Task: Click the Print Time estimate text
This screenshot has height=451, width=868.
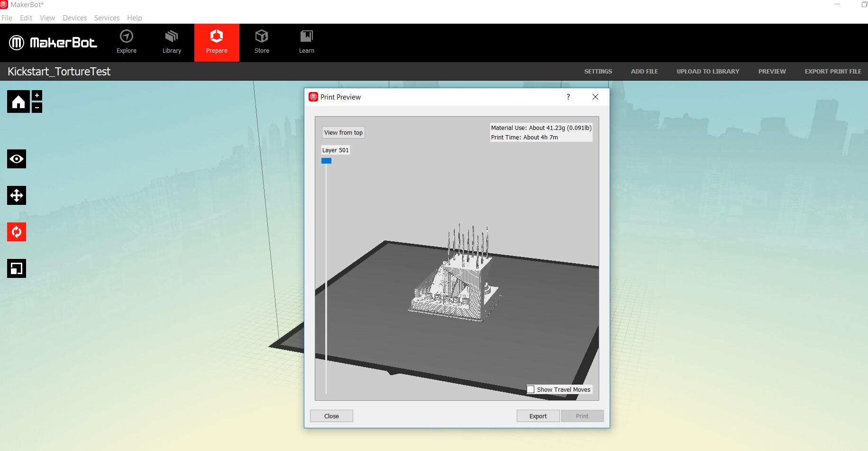Action: (524, 137)
